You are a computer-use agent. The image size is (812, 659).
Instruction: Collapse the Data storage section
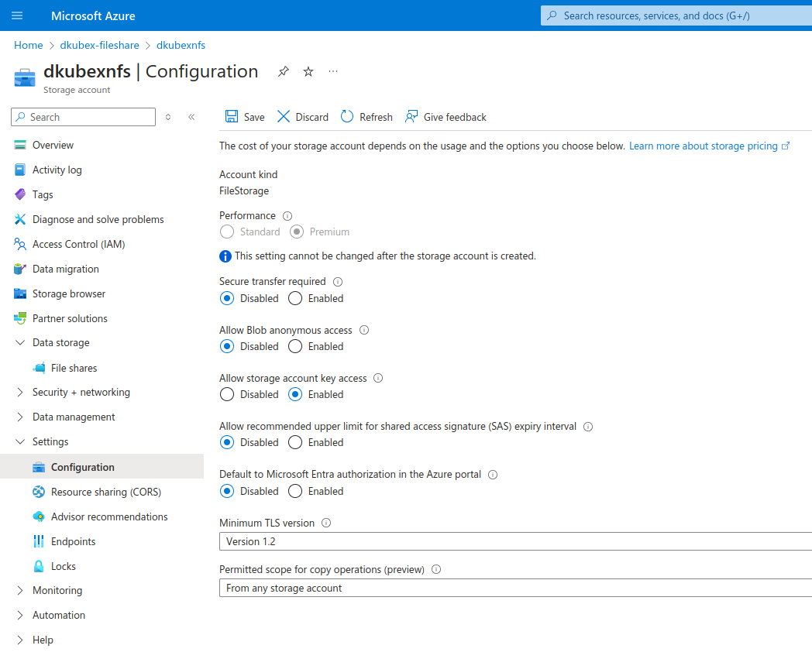coord(20,343)
